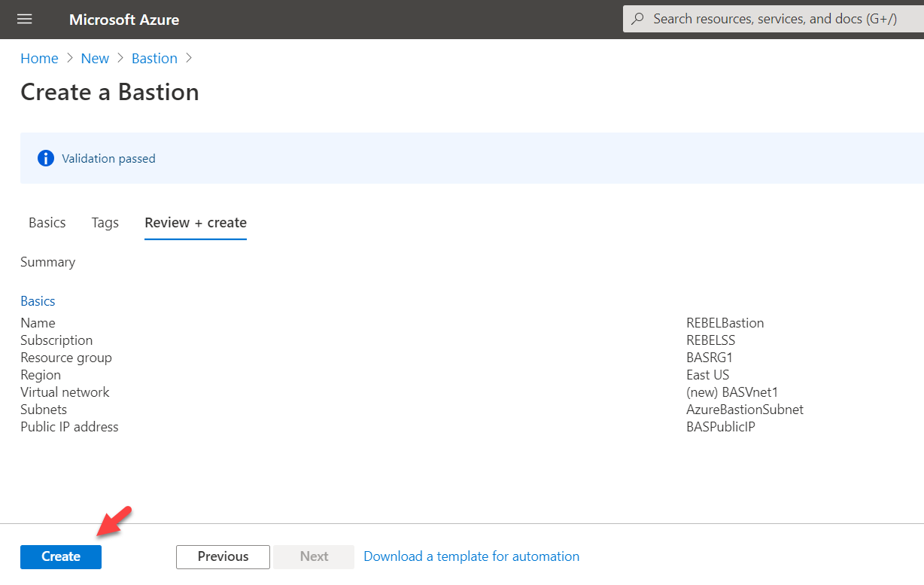Go to Home breadcrumb
The width and height of the screenshot is (924, 585).
pos(39,58)
